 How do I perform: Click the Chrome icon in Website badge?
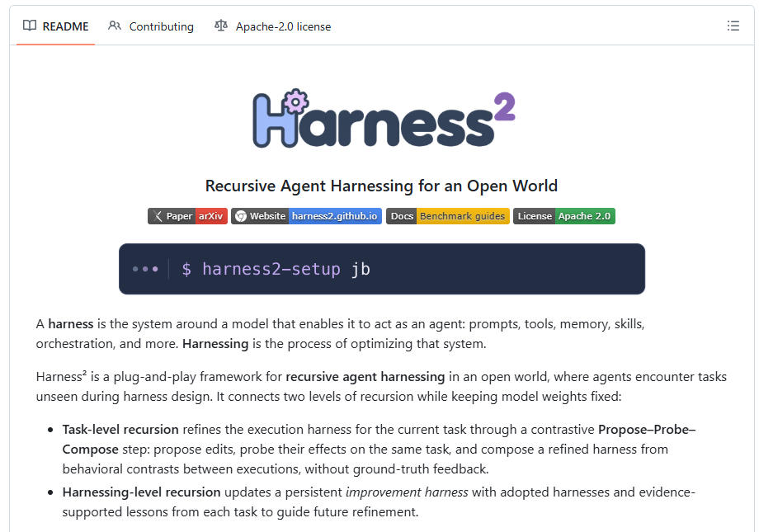[241, 216]
